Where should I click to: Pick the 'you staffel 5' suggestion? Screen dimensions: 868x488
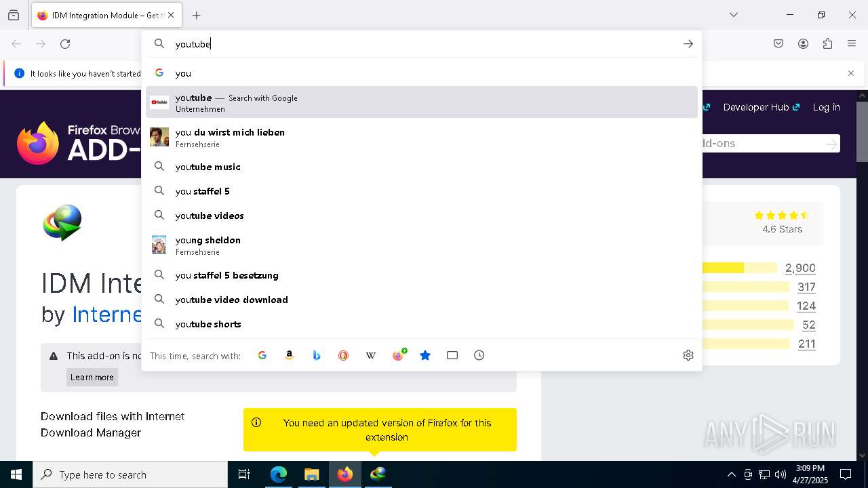click(422, 191)
